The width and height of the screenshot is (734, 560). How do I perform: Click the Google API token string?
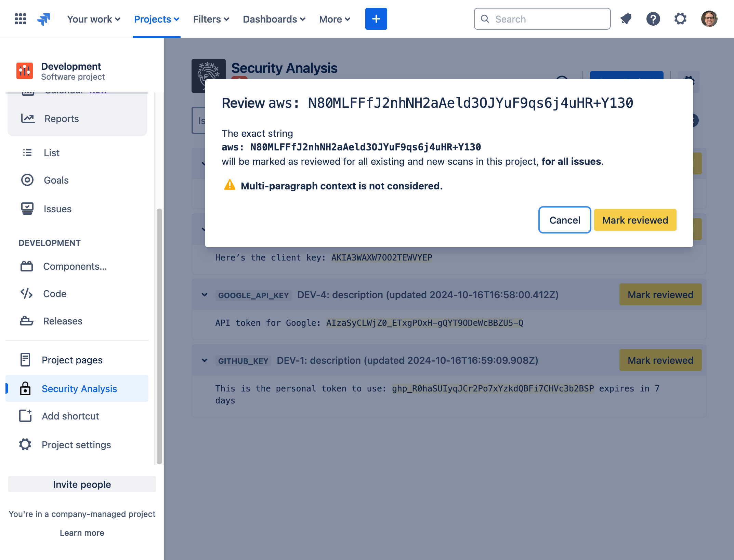click(424, 323)
